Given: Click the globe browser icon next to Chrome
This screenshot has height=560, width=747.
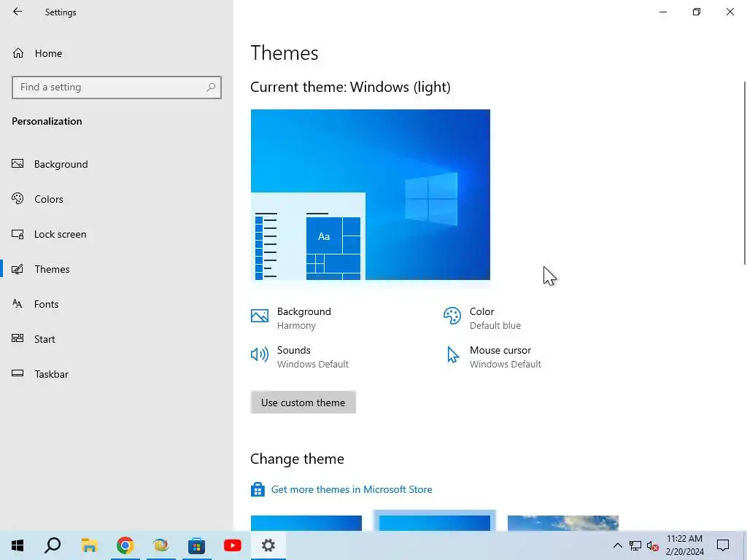Looking at the screenshot, I should [x=160, y=545].
